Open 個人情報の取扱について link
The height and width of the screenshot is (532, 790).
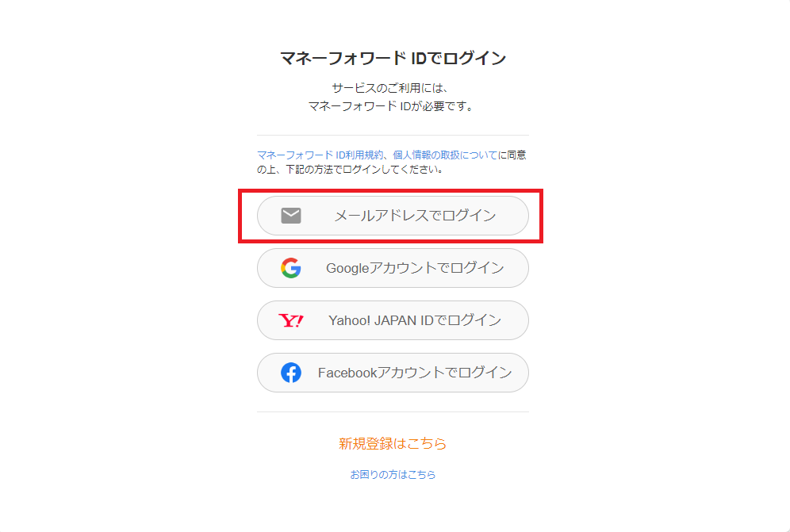pos(446,155)
